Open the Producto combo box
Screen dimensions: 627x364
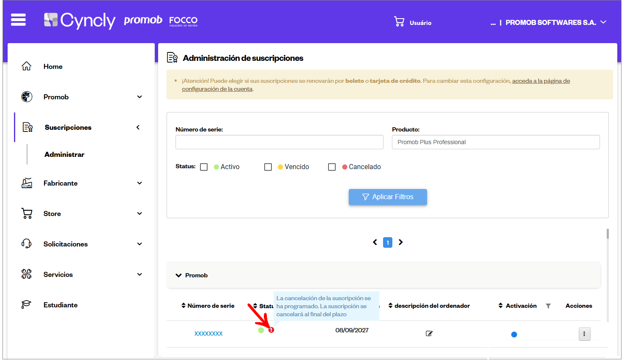[496, 142]
